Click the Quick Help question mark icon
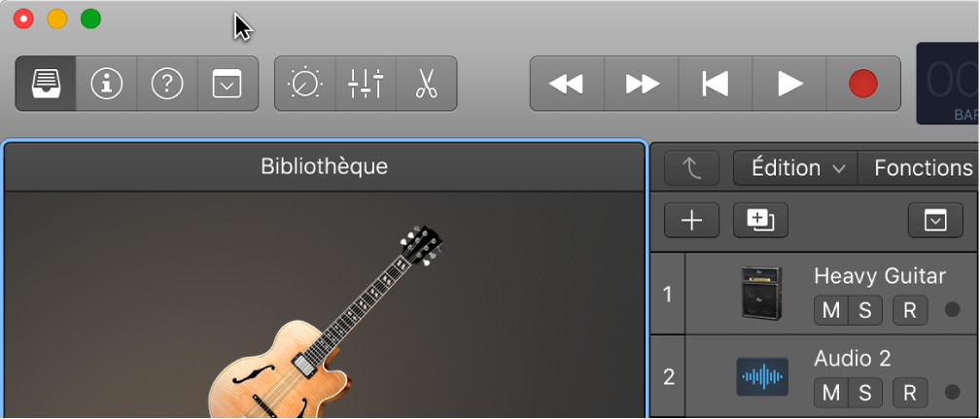Viewport: 980px width, 419px height. click(167, 85)
